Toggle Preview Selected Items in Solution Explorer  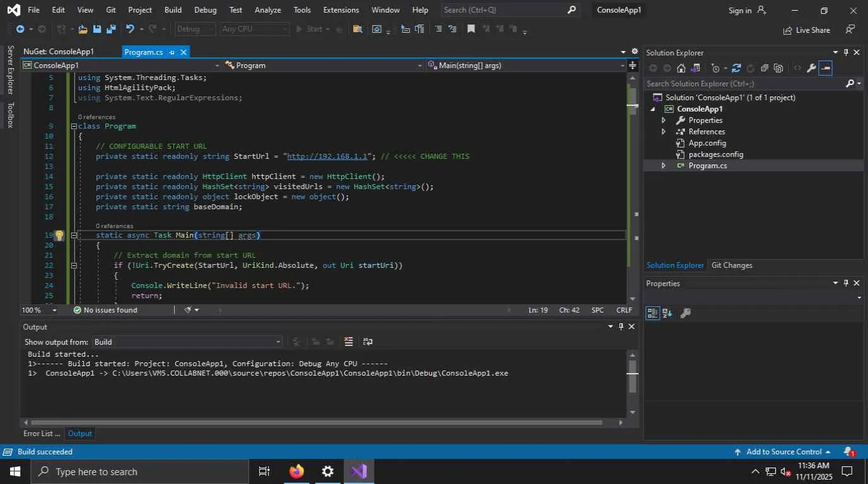pos(826,68)
